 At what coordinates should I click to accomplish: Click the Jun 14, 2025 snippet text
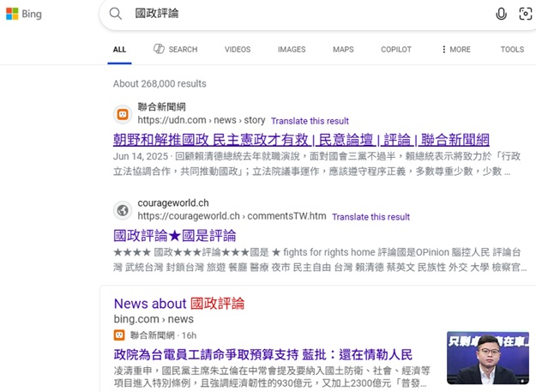(316, 164)
